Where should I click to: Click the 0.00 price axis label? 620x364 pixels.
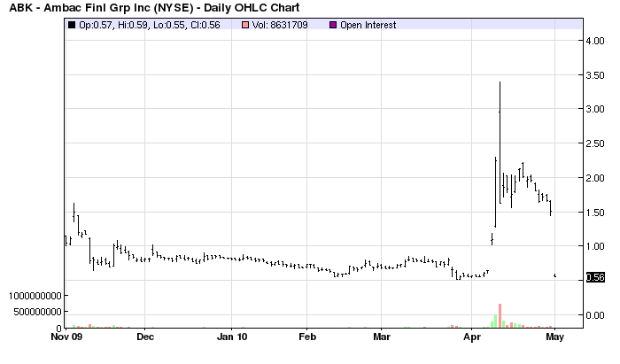tap(595, 315)
